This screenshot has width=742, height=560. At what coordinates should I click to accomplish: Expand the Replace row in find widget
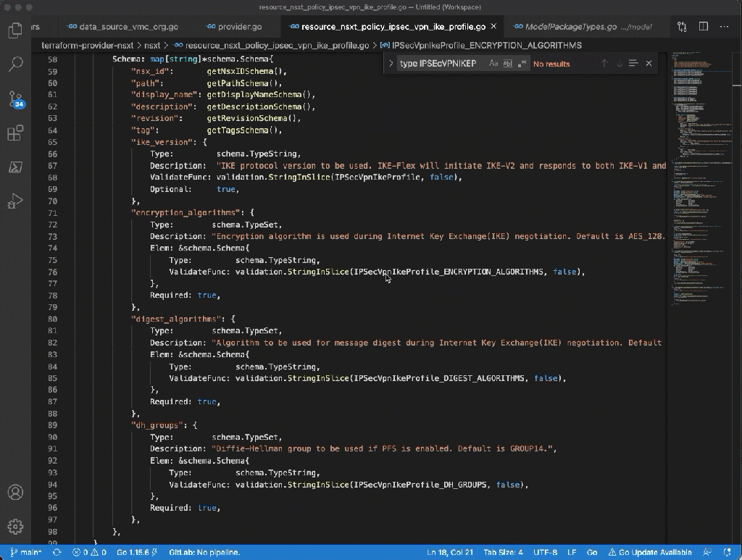[391, 64]
